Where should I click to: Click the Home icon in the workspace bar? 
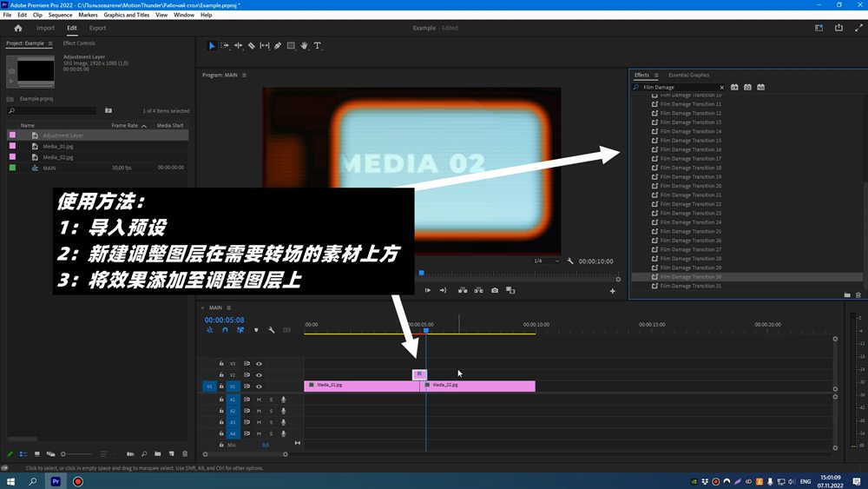click(17, 28)
